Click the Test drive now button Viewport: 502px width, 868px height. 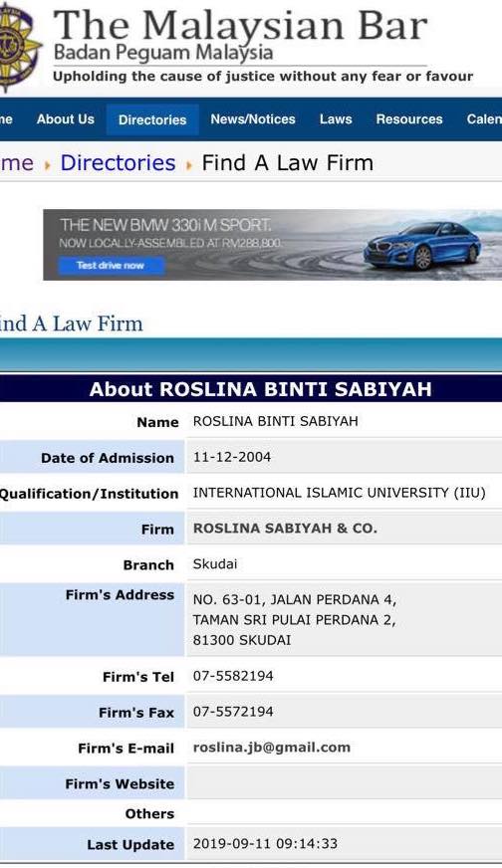(x=112, y=266)
